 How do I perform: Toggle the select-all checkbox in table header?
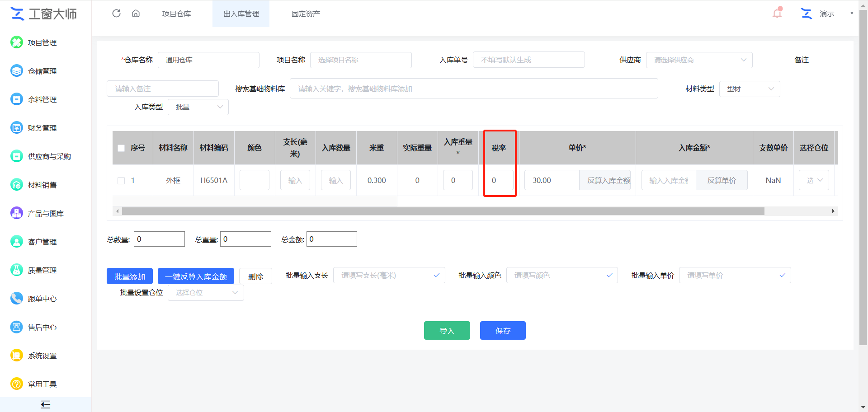tap(121, 148)
